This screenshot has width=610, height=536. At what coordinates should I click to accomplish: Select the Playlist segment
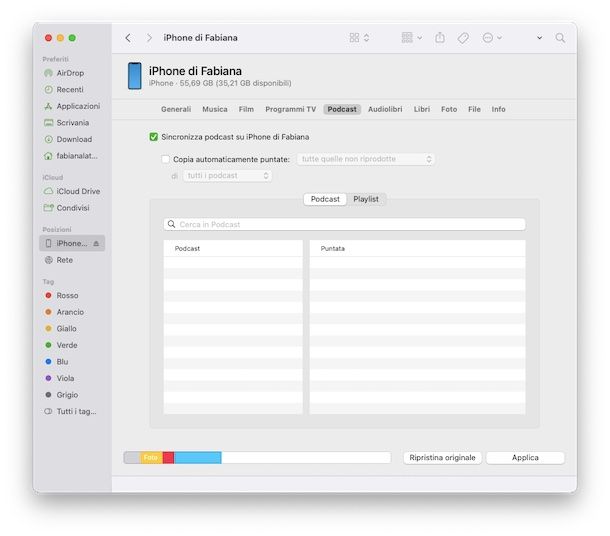[366, 199]
